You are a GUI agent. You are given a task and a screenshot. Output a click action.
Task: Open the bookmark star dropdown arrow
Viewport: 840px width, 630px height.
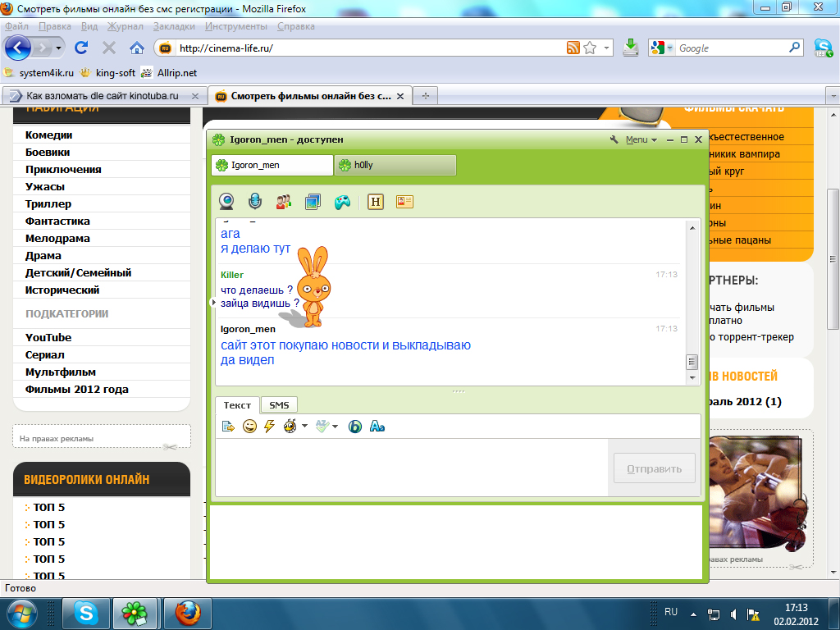pyautogui.click(x=606, y=48)
